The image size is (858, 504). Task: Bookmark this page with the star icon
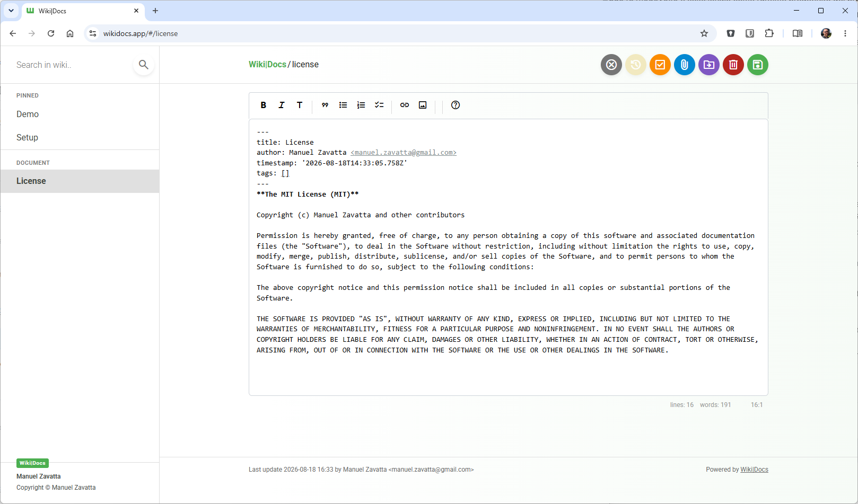[704, 33]
